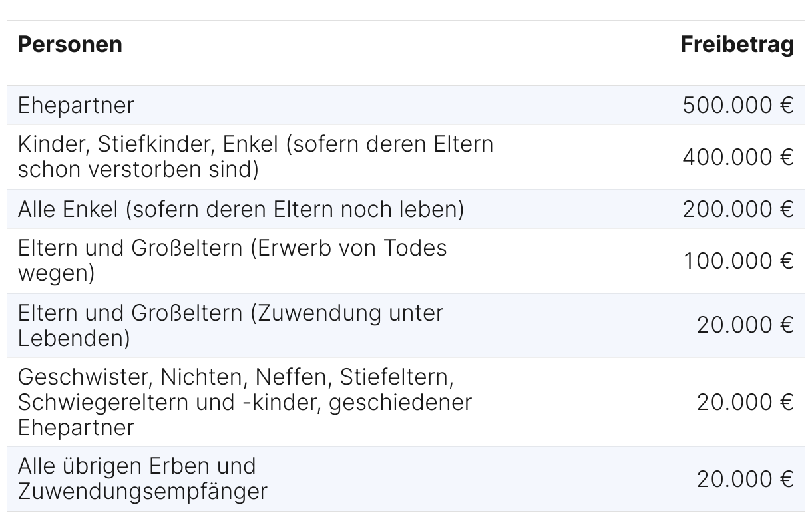Select the Alle Enkel row label

pyautogui.click(x=240, y=209)
